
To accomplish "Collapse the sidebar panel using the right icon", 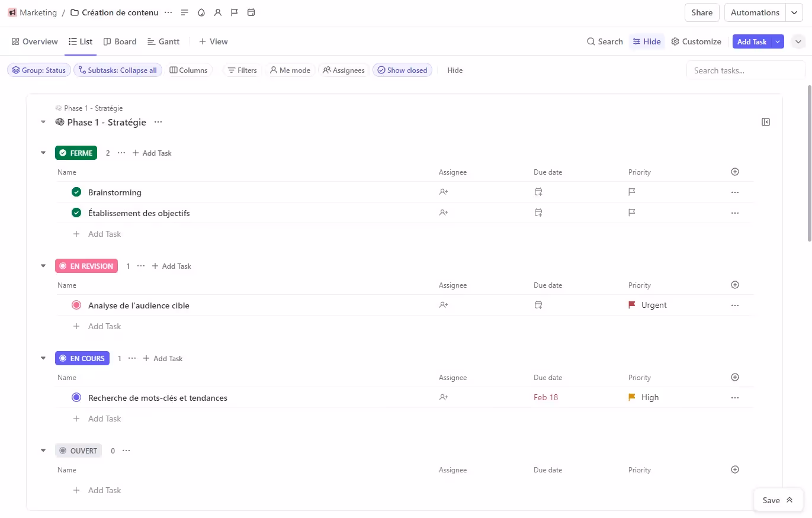I will click(x=766, y=122).
